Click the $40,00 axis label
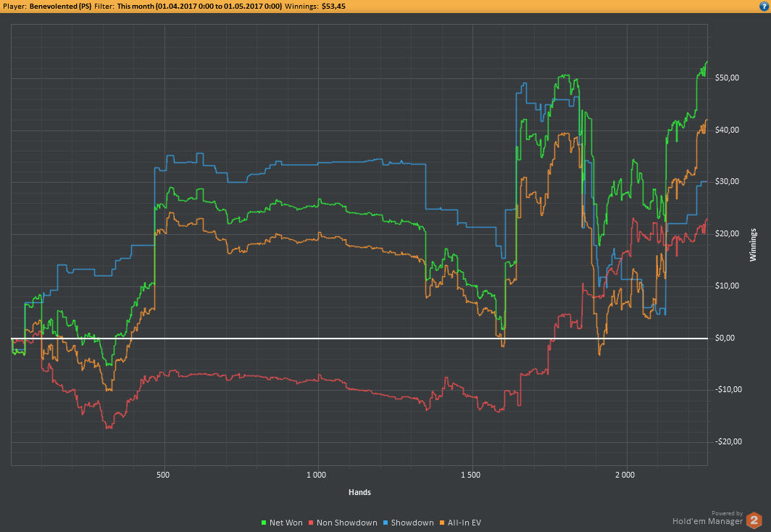Image resolution: width=771 pixels, height=532 pixels. pyautogui.click(x=728, y=130)
